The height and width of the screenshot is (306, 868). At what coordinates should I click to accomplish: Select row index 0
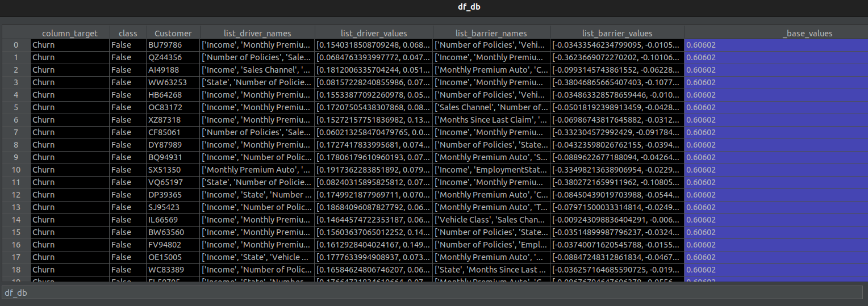[16, 45]
